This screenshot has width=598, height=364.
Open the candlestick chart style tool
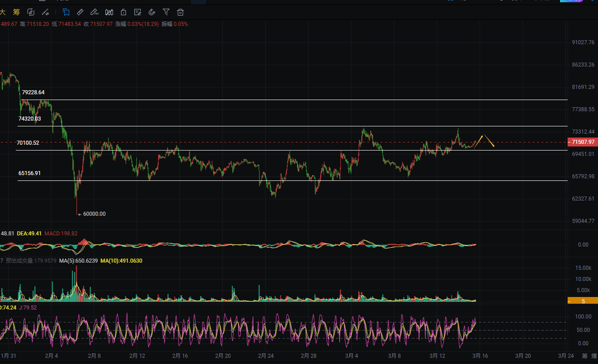click(109, 12)
